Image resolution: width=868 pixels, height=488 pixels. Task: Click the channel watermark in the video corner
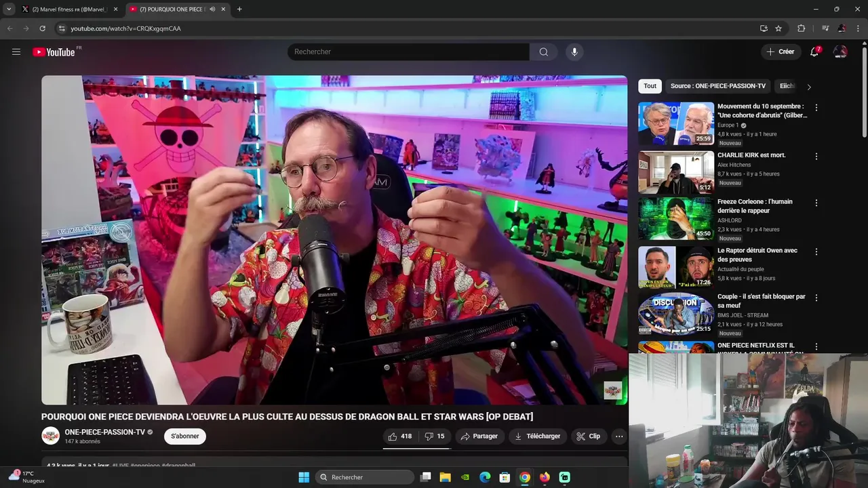click(x=613, y=390)
